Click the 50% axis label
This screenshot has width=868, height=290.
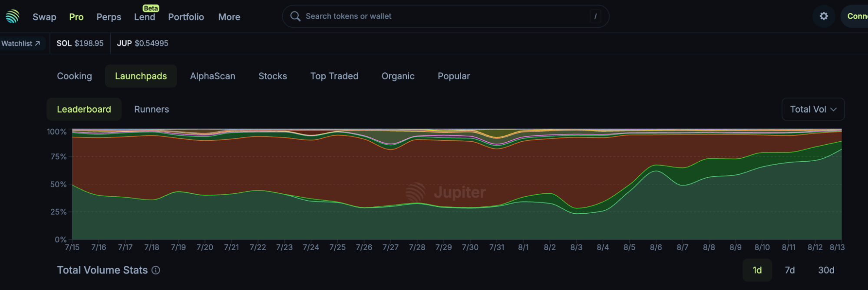pos(58,184)
